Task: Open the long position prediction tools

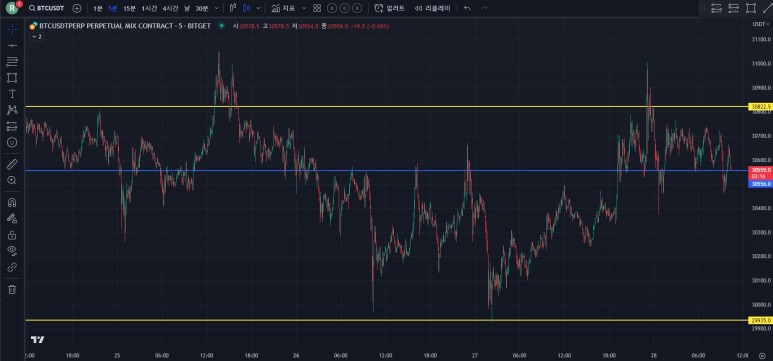Action: tap(12, 126)
